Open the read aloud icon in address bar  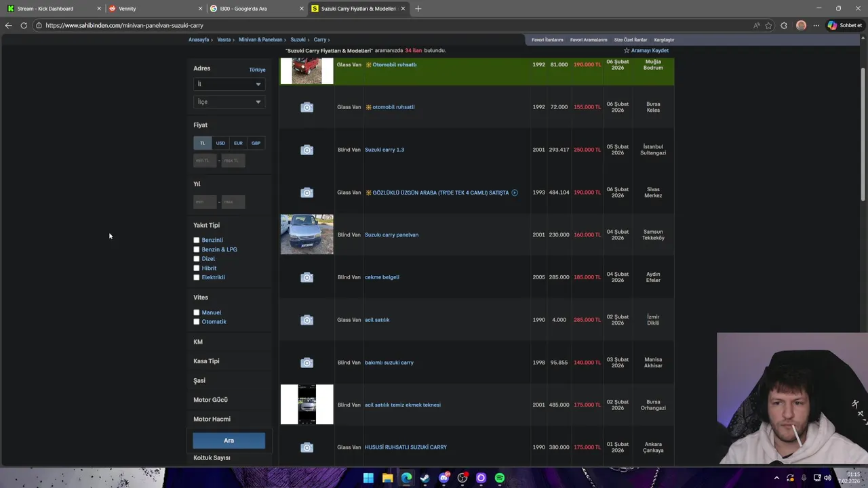757,25
